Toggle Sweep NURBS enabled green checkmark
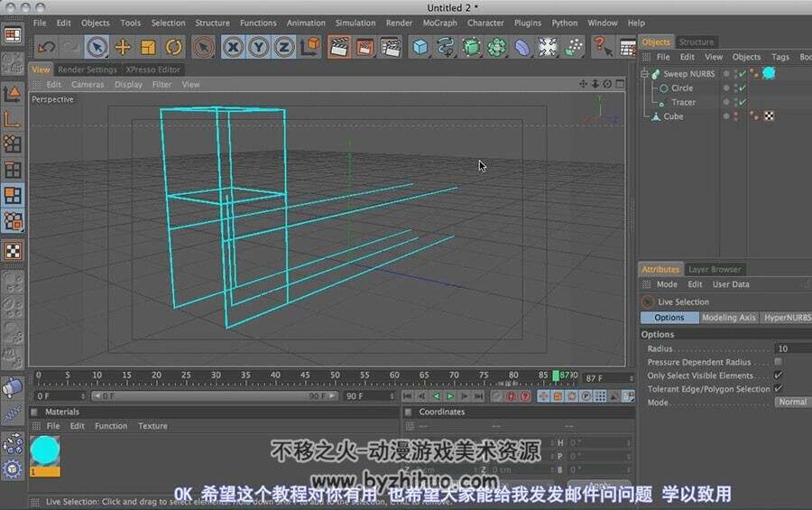The image size is (812, 510). pos(743,74)
